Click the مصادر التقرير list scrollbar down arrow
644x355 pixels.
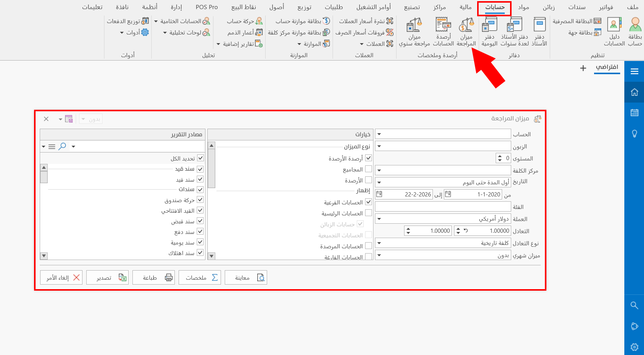pyautogui.click(x=44, y=256)
